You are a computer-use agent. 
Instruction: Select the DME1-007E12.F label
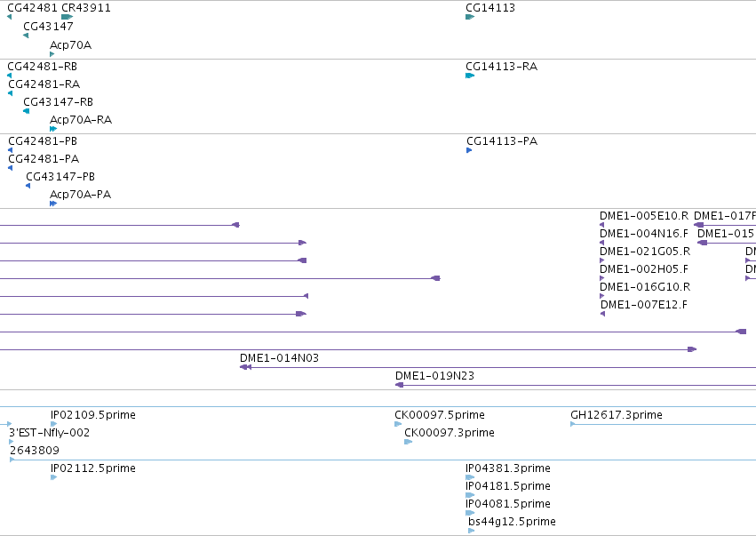[644, 305]
